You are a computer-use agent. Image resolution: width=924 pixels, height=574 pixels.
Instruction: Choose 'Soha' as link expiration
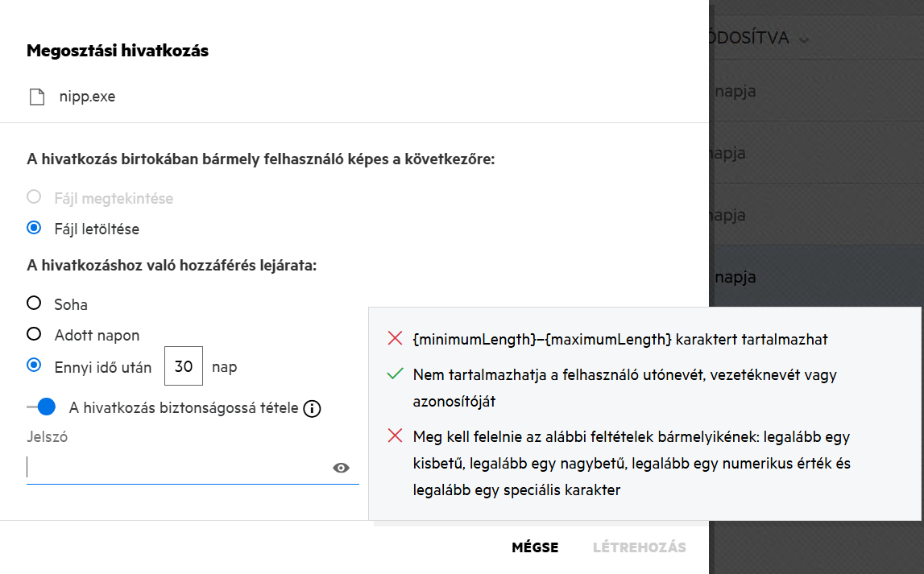[x=34, y=304]
